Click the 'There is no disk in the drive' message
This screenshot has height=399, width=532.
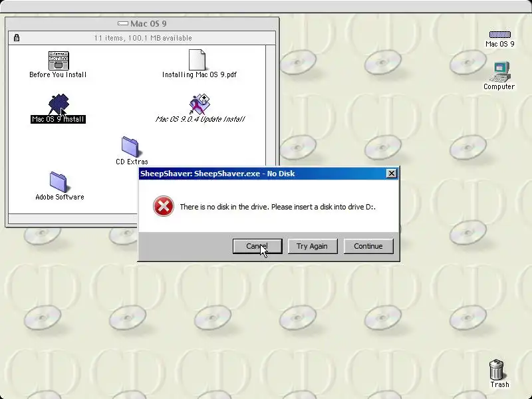277,207
